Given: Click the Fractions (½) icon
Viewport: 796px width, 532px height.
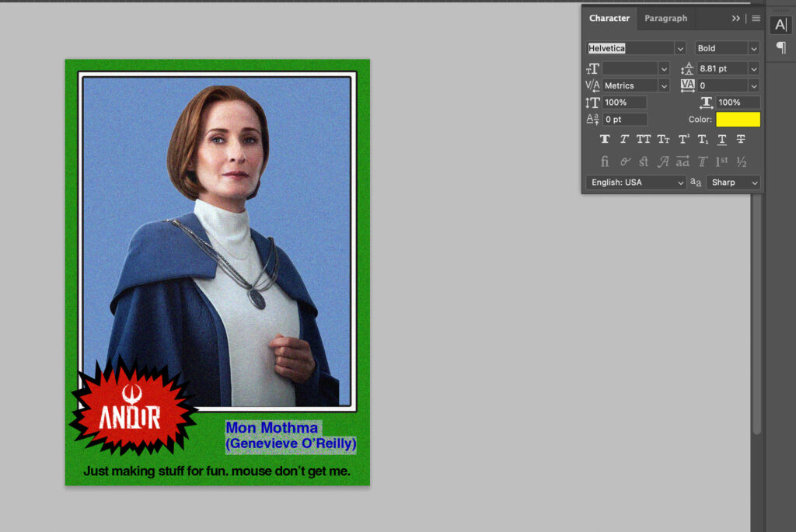Looking at the screenshot, I should [x=741, y=162].
